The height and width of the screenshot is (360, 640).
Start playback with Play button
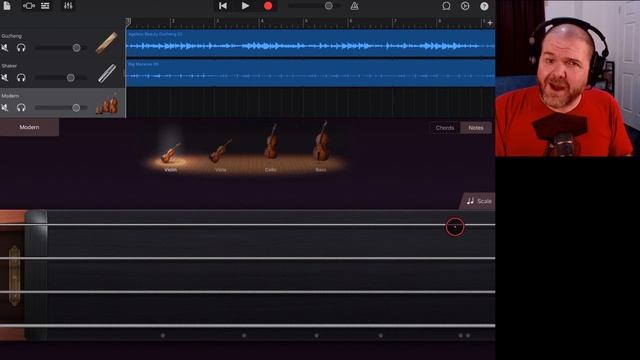tap(245, 6)
